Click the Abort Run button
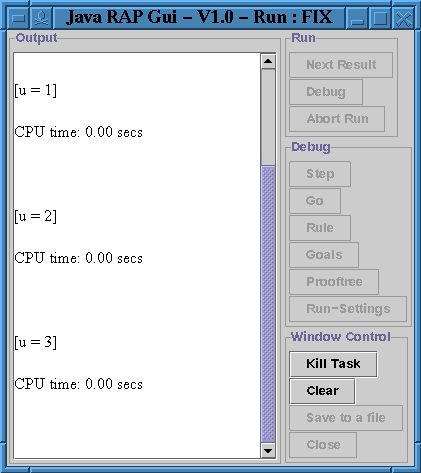 pos(337,119)
